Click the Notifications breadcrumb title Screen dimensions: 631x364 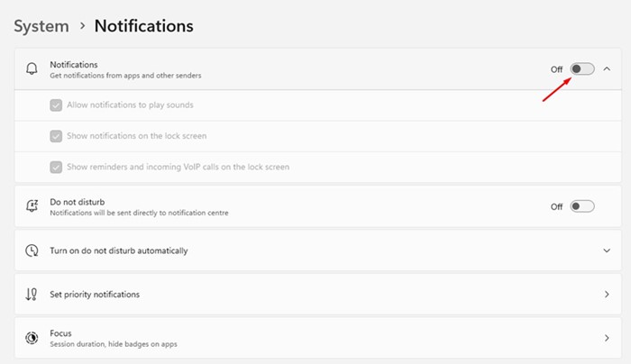coord(143,26)
